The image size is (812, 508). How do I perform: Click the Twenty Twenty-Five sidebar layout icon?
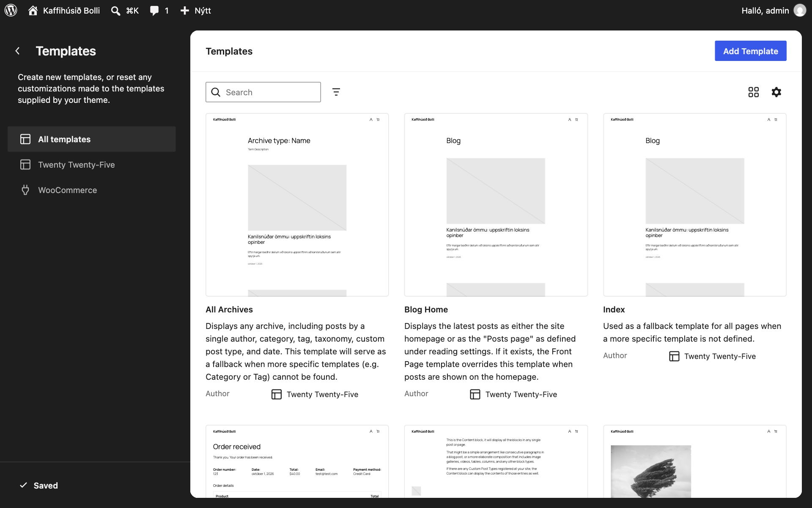pos(25,164)
